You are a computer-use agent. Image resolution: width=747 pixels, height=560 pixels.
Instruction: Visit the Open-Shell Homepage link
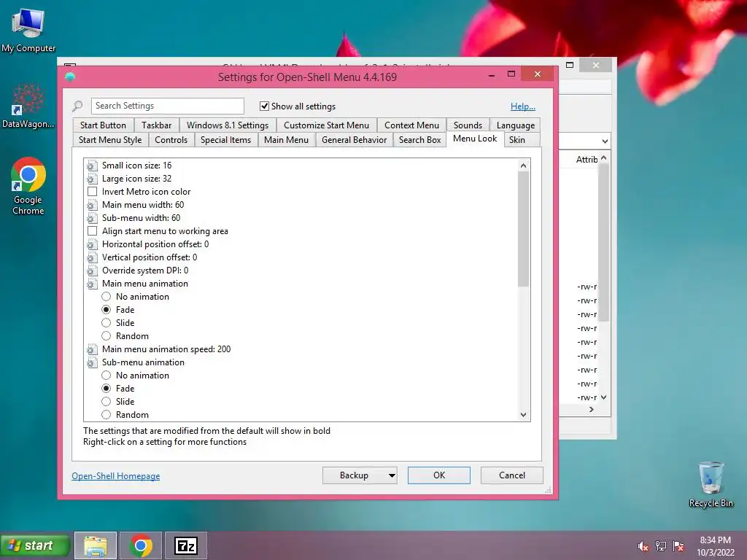pyautogui.click(x=116, y=475)
